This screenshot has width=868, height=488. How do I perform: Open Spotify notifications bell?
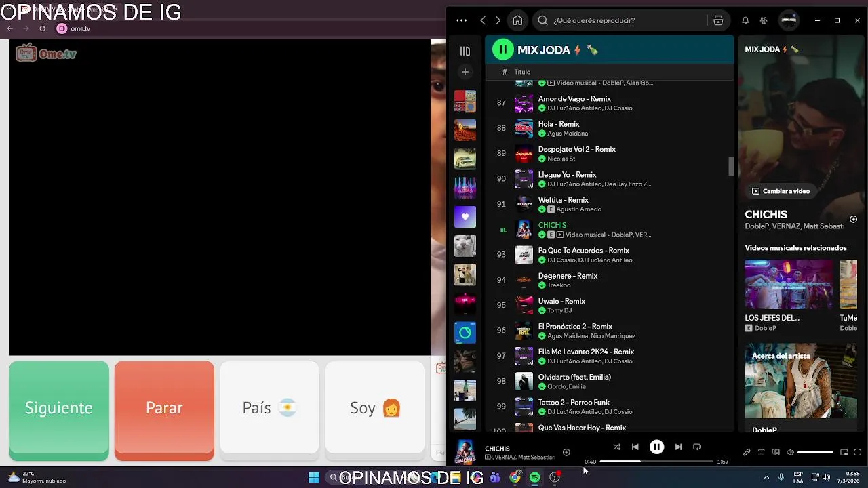click(745, 20)
